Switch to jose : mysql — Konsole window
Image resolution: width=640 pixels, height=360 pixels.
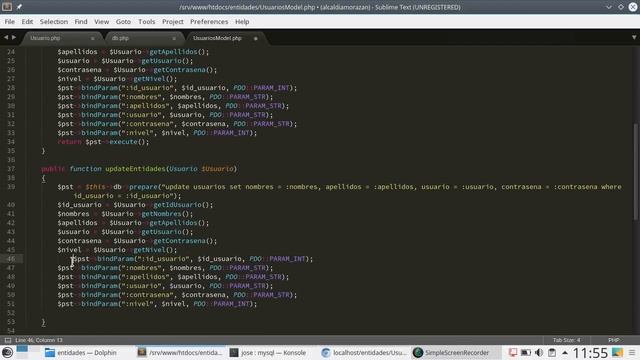pos(273,353)
